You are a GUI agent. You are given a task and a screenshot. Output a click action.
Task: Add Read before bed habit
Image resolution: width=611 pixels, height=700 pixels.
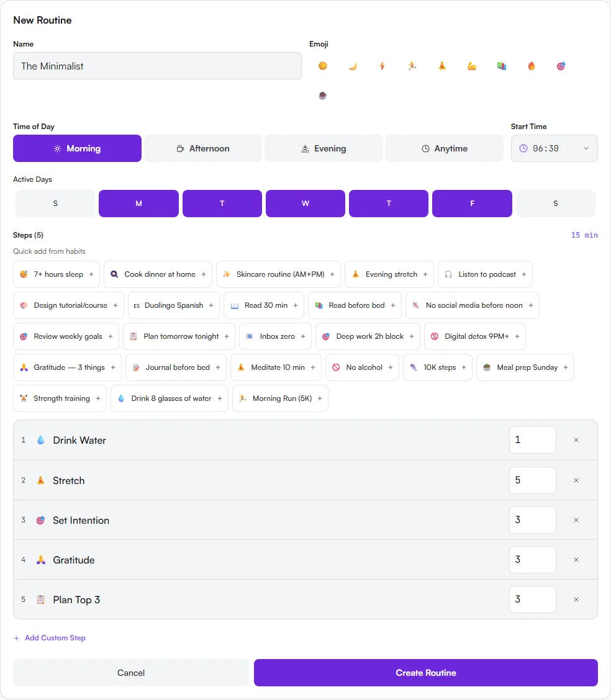(x=355, y=305)
